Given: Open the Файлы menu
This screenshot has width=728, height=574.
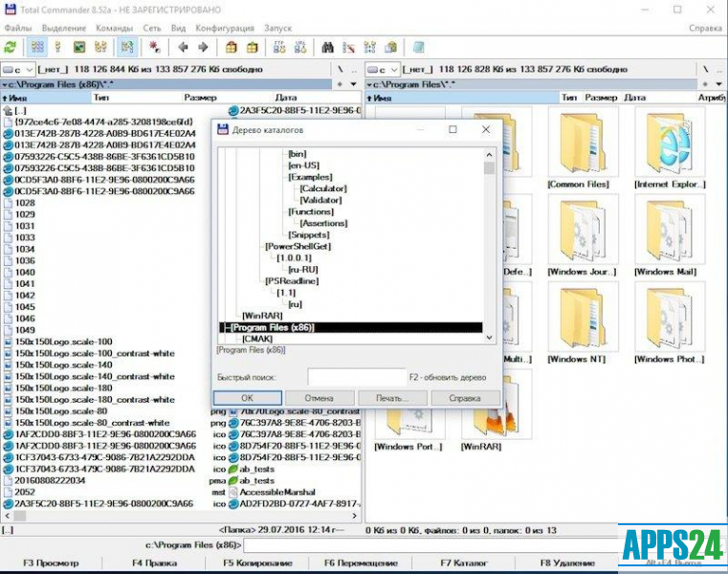Looking at the screenshot, I should click(x=17, y=28).
